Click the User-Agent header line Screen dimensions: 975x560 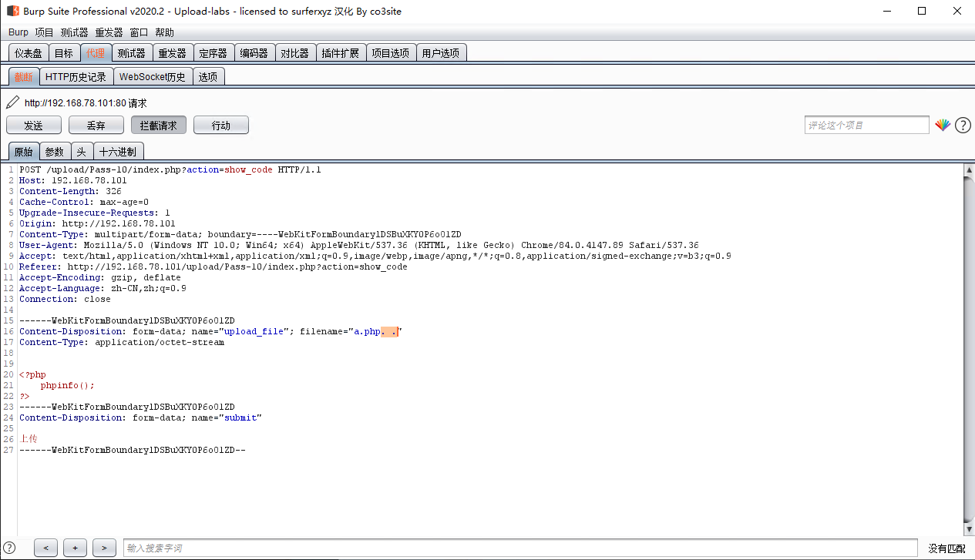pyautogui.click(x=359, y=245)
